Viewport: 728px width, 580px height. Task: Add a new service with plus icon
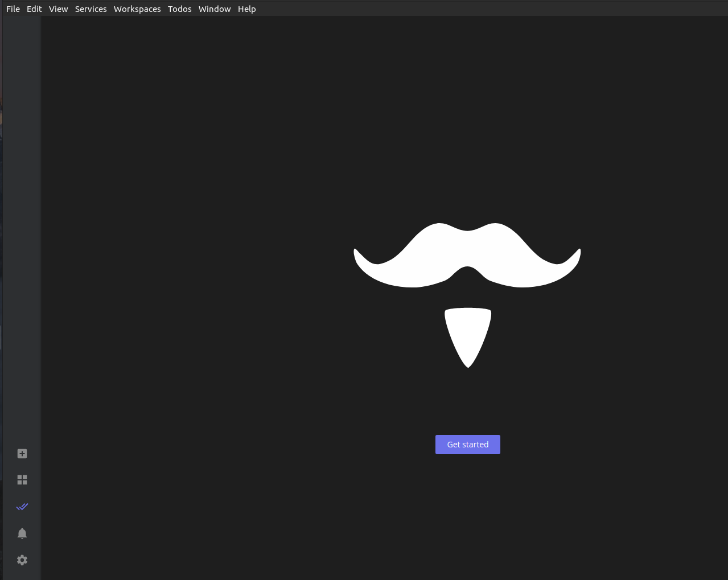[x=22, y=454]
